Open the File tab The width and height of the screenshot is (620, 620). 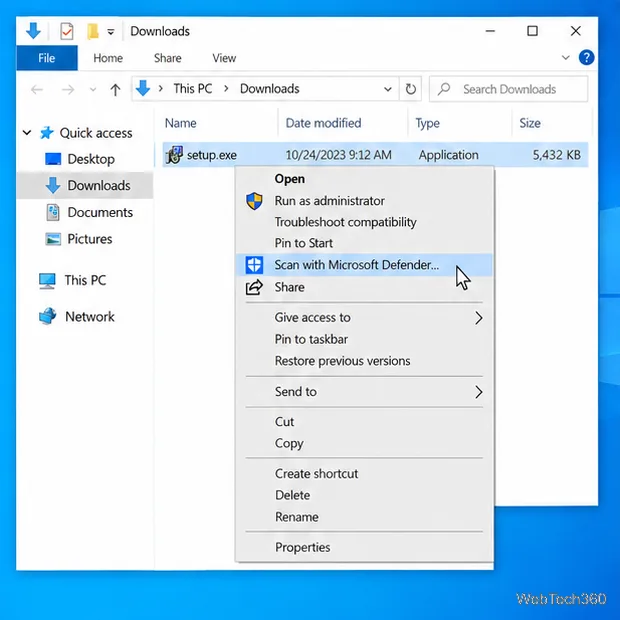[x=47, y=58]
